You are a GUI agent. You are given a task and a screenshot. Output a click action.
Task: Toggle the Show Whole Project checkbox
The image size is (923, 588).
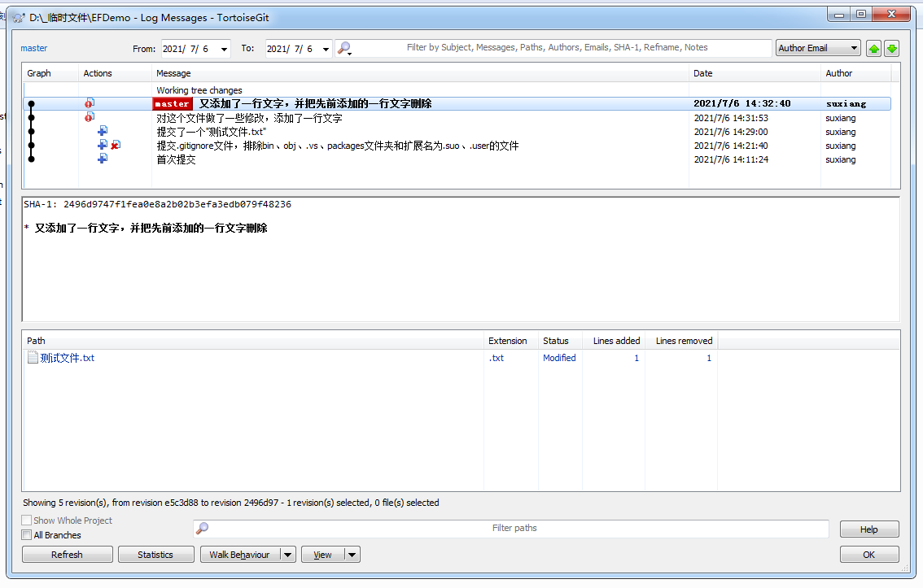pos(27,520)
